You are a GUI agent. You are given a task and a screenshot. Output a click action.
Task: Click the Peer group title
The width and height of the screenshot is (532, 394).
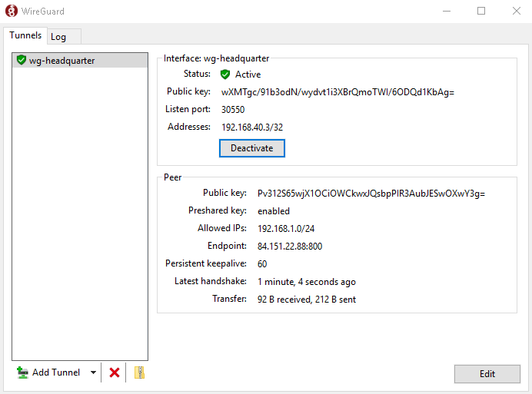click(173, 177)
